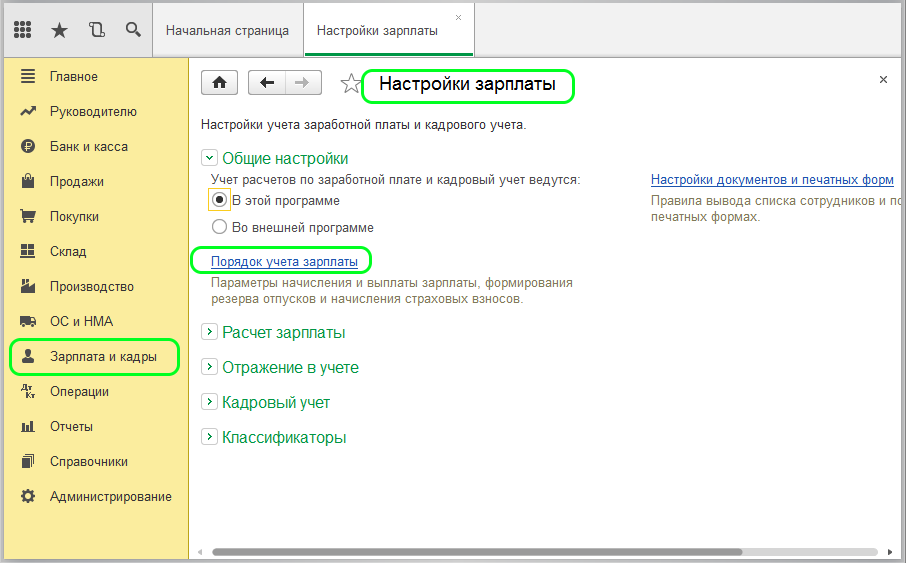The width and height of the screenshot is (906, 563).
Task: Add page to favorites with star outline
Action: point(350,84)
